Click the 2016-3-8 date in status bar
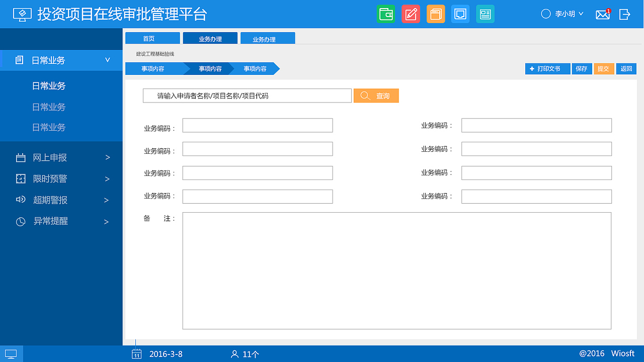Screen dimensions: 644x362 click(166, 354)
